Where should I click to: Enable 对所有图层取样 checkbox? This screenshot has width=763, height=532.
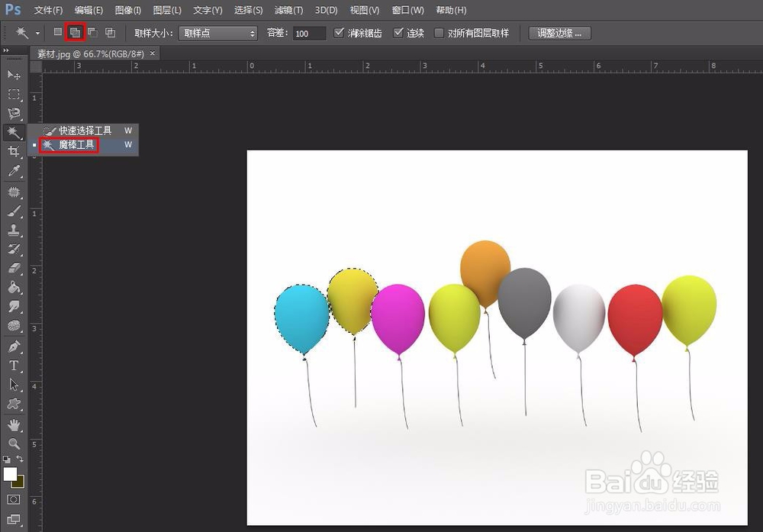(439, 33)
